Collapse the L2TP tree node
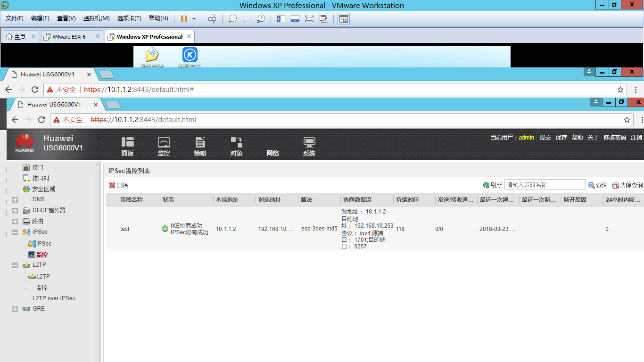Image resolution: width=644 pixels, height=362 pixels. (15, 265)
